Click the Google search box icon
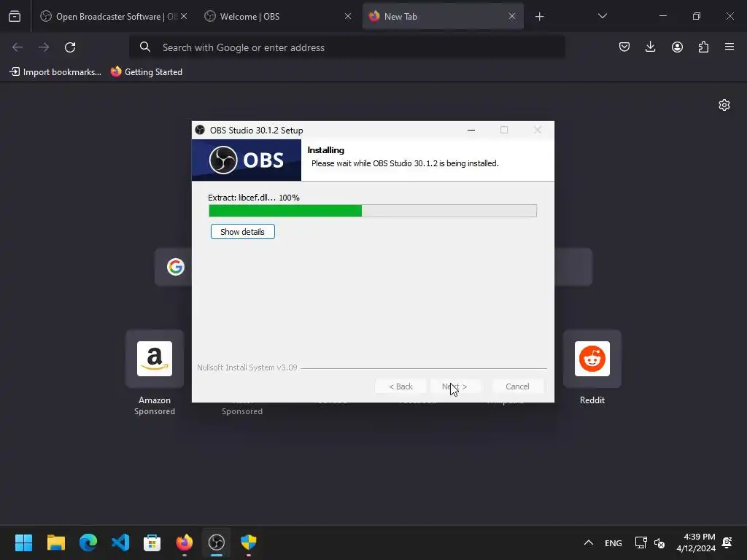The image size is (747, 560). click(176, 267)
